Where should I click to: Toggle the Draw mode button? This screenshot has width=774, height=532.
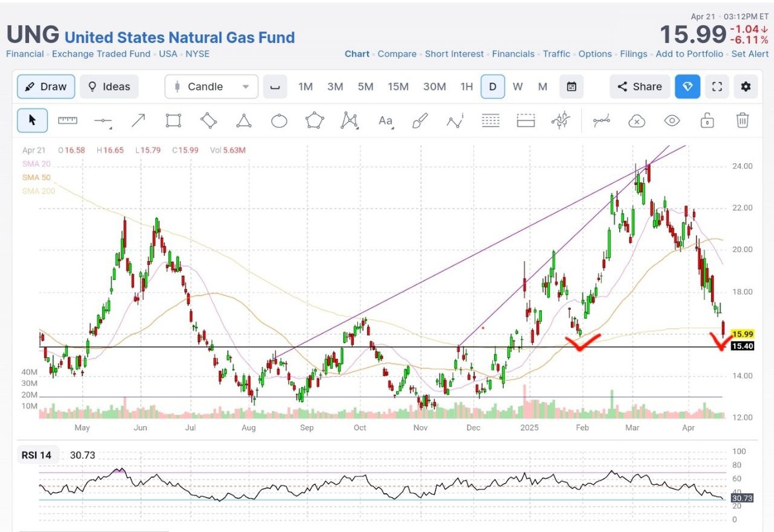(x=46, y=86)
